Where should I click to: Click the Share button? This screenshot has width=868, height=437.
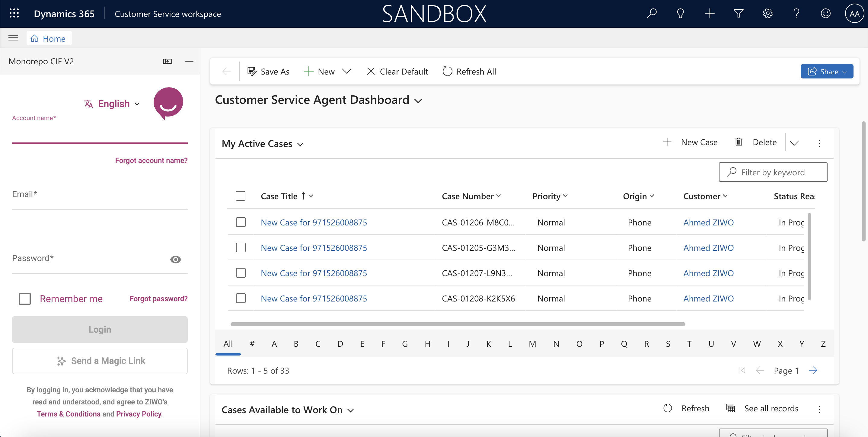[827, 72]
